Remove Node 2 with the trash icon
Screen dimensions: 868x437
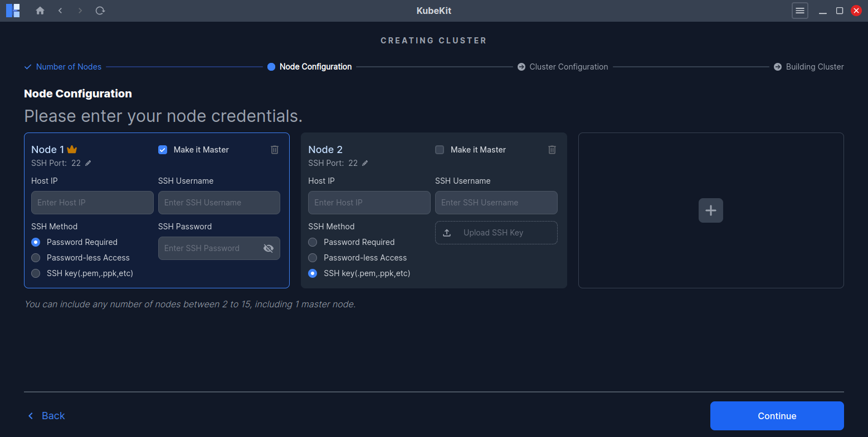tap(552, 149)
